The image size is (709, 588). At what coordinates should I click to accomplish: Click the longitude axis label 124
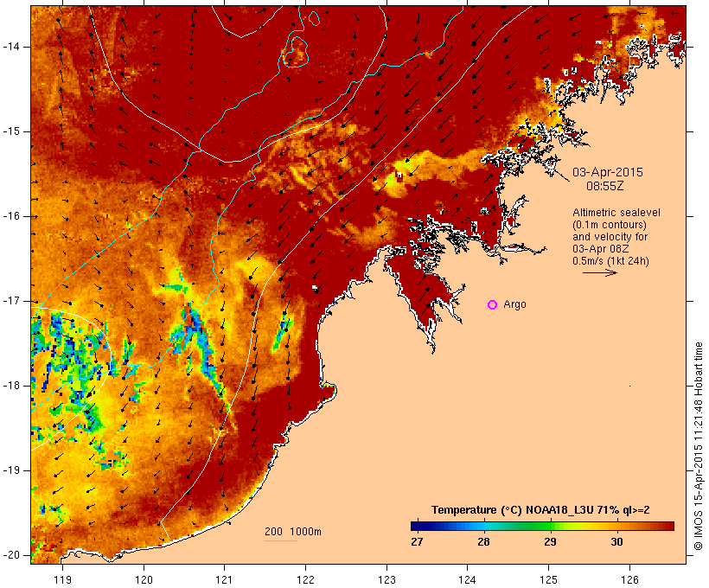[x=468, y=580]
